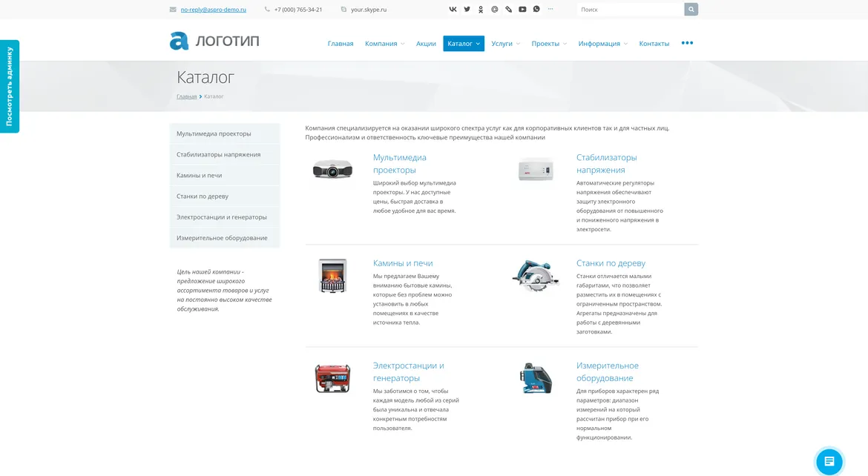Open the round chat widget button
Screen dimensions: 868x476
829,461
